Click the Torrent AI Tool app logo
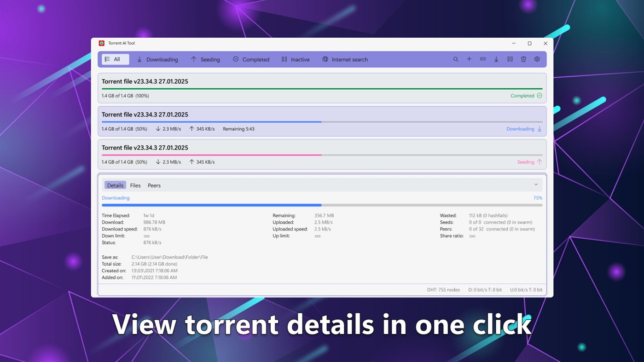 point(101,43)
